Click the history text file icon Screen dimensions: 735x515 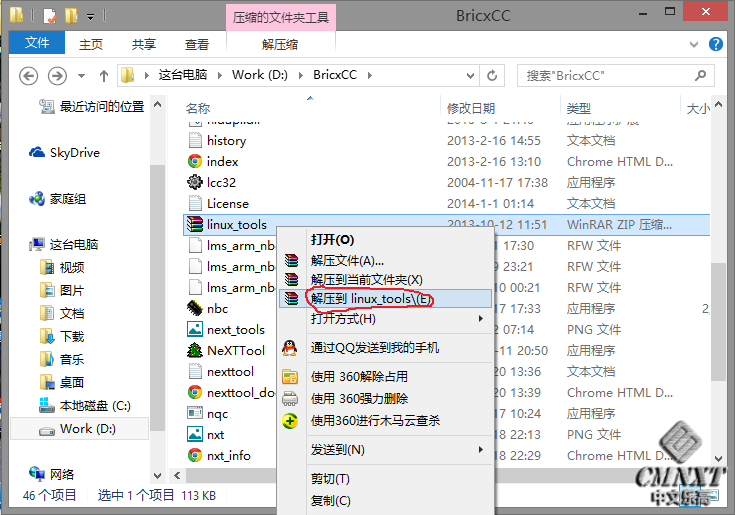click(195, 140)
